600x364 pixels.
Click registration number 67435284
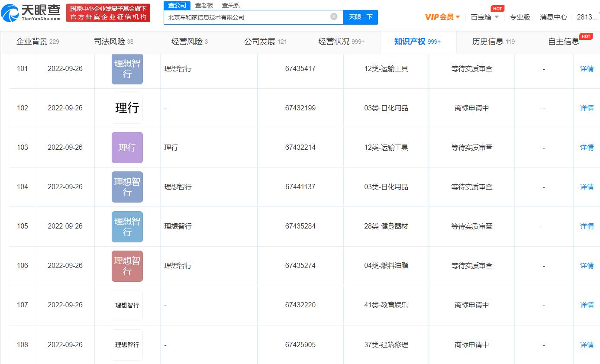[300, 226]
